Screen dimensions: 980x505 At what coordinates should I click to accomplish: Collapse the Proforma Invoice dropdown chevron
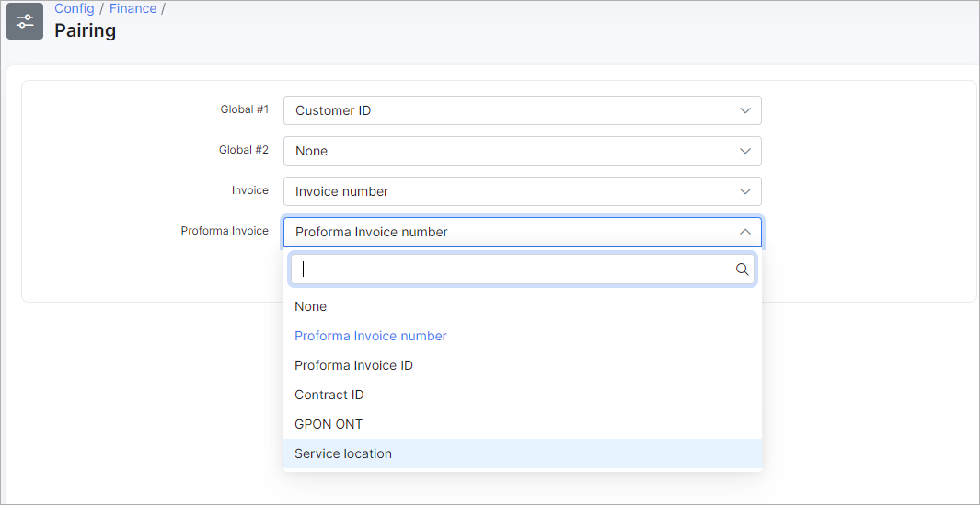point(745,232)
